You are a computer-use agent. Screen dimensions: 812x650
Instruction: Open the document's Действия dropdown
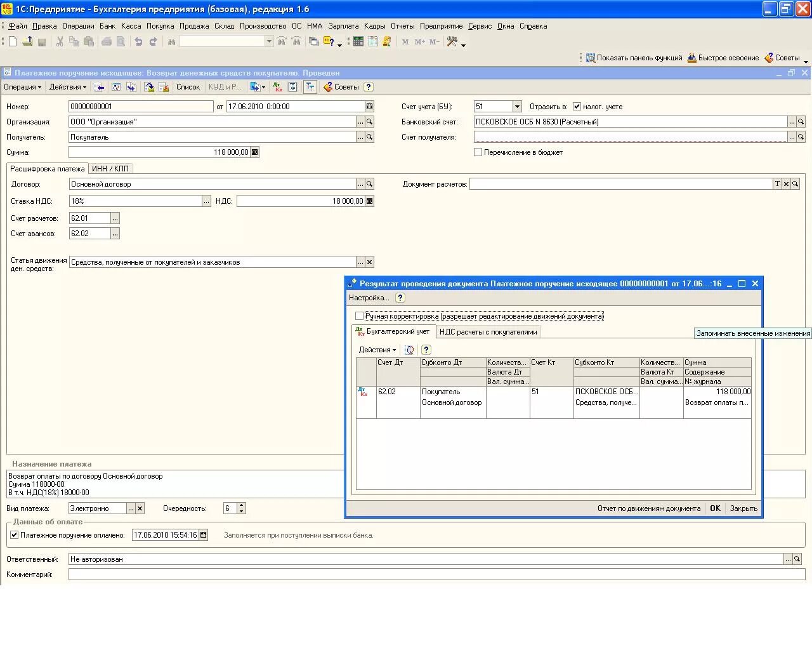point(68,87)
